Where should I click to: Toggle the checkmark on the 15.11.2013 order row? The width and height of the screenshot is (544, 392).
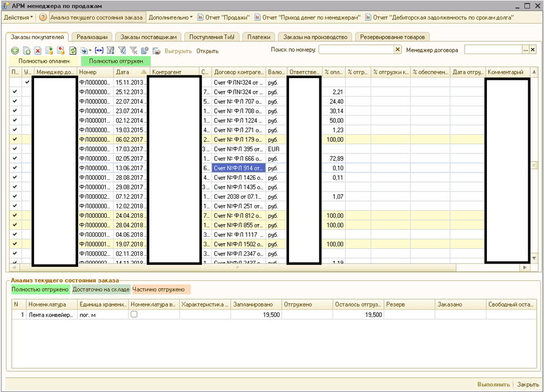(27, 82)
